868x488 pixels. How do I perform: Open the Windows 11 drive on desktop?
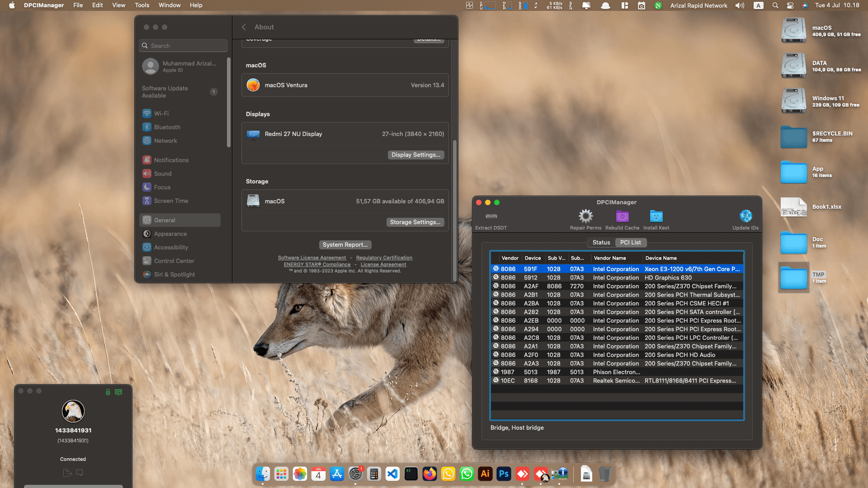[794, 101]
